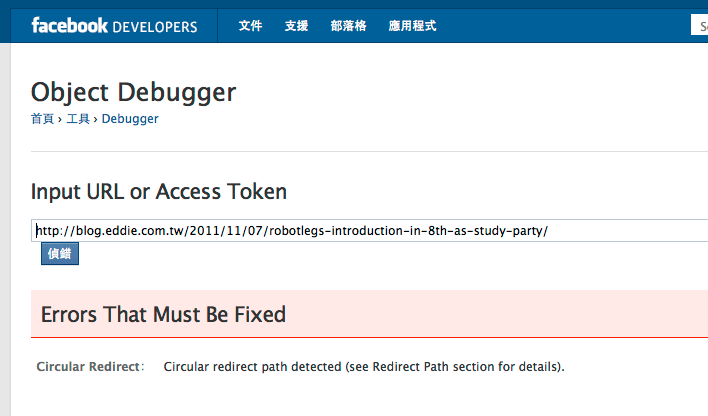The width and height of the screenshot is (708, 416).
Task: Focus the search box in the top bar
Action: coord(698,26)
